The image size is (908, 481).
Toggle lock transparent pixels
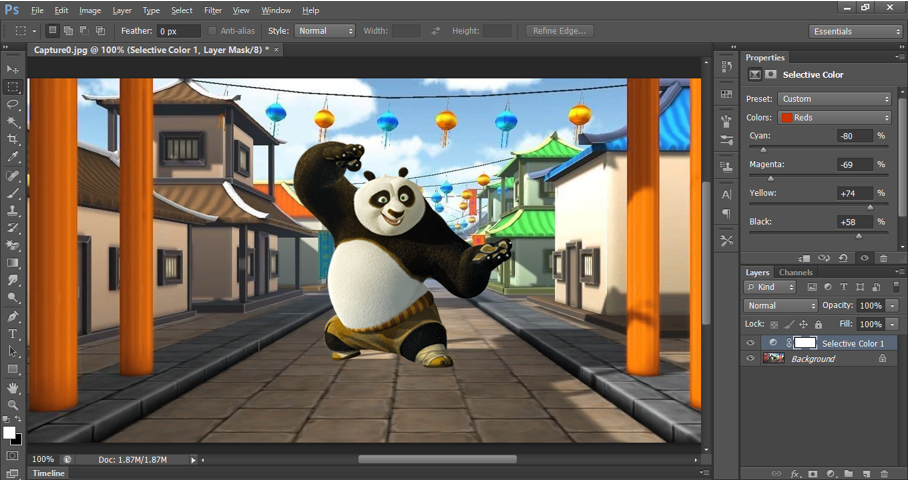point(774,325)
